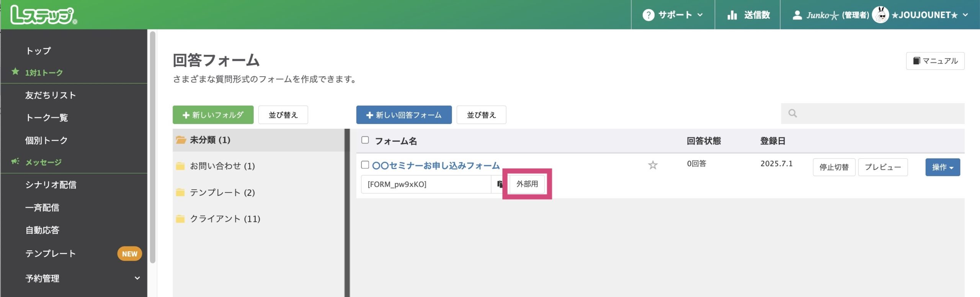Click the 外部用 button
The image size is (980, 297).
click(x=527, y=184)
